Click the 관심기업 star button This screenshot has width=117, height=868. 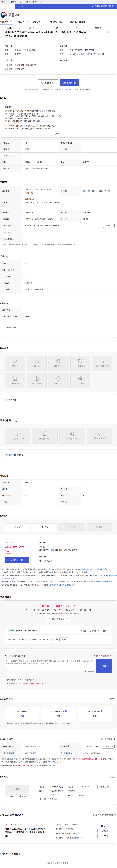click(11, 796)
